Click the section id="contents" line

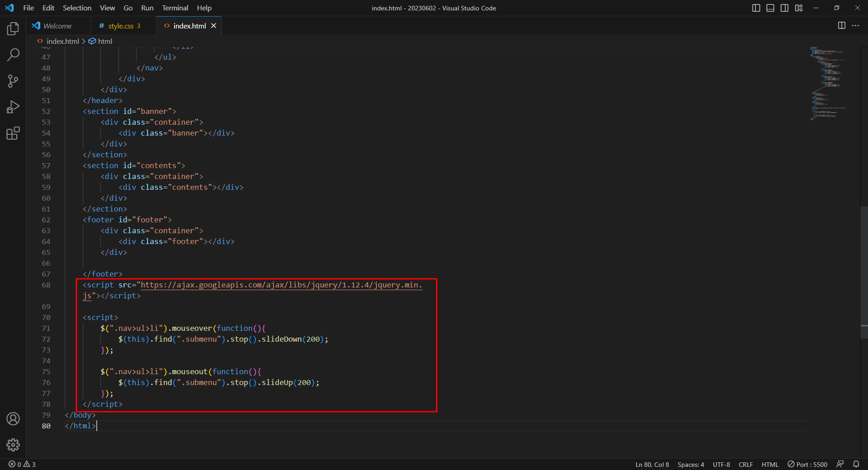point(134,165)
